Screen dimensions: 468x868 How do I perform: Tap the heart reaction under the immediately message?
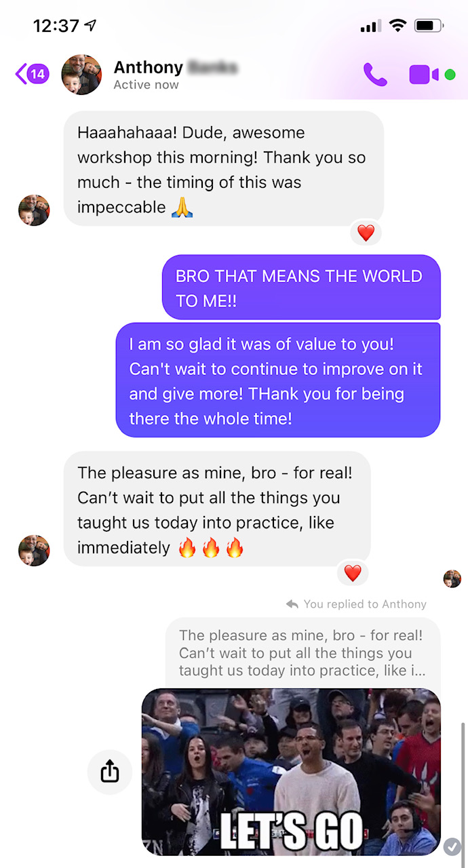(x=353, y=573)
